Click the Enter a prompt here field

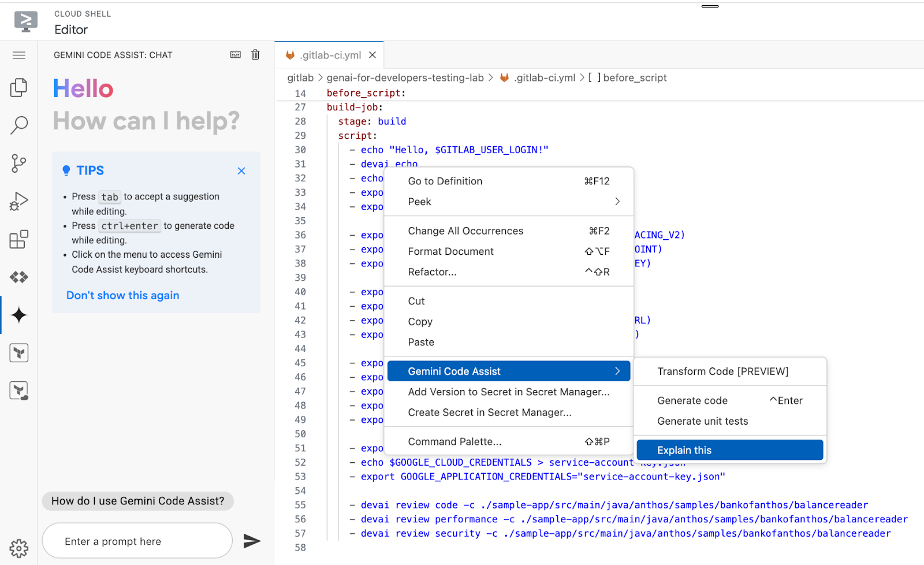(x=137, y=541)
